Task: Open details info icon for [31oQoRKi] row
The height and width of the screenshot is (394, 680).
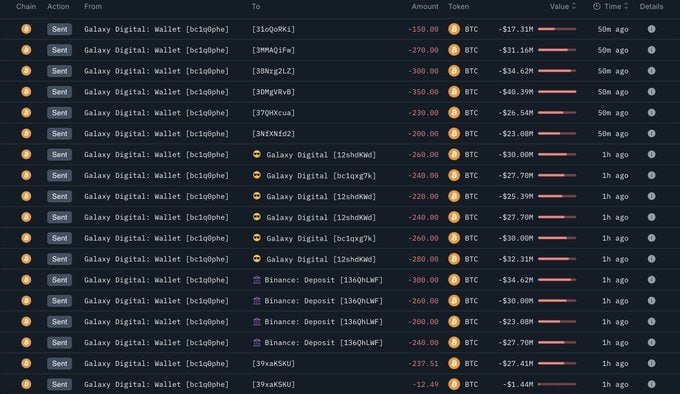Action: tap(651, 29)
